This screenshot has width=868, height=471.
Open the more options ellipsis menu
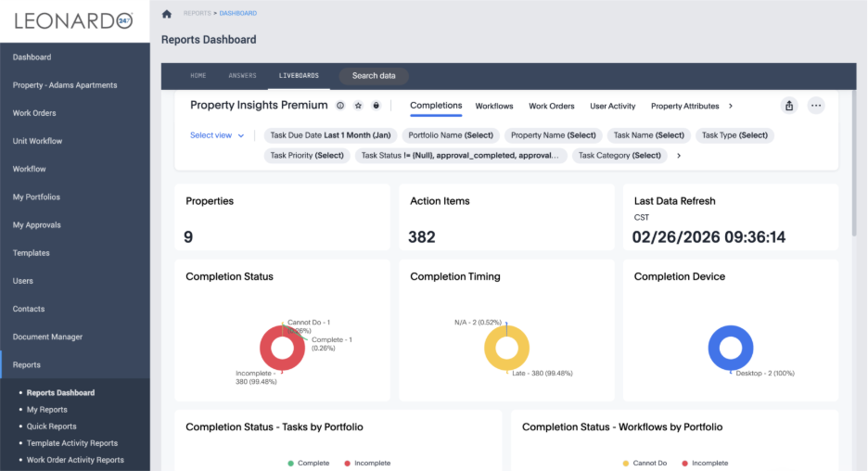(816, 106)
